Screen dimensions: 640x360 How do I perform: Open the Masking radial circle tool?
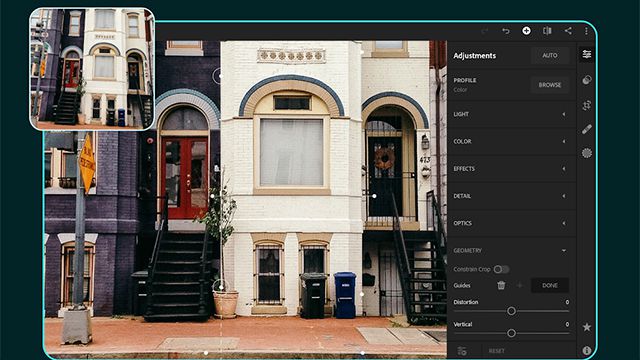pos(587,153)
